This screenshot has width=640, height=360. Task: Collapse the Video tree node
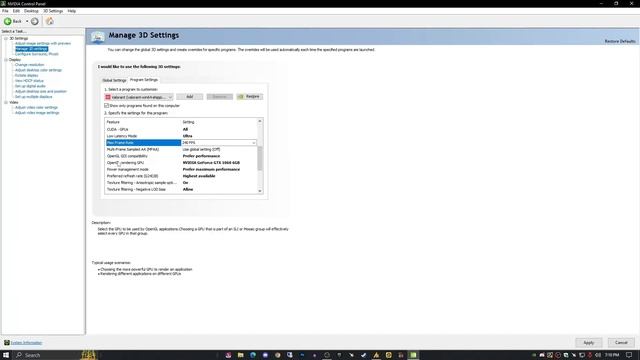click(6, 102)
